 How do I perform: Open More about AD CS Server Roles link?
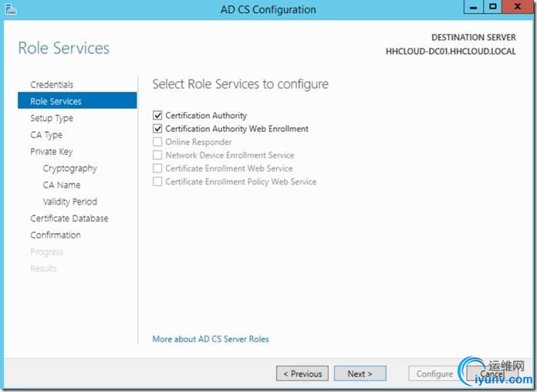(211, 339)
